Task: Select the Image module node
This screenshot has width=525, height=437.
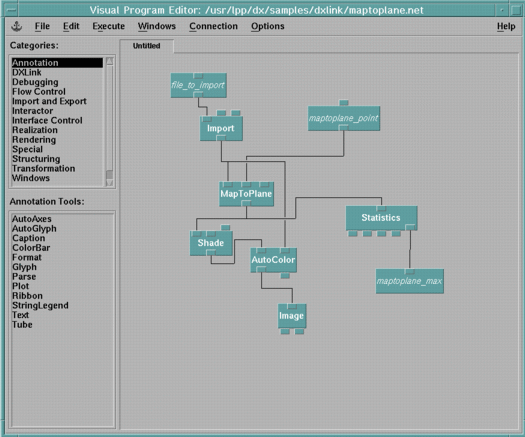Action: pos(292,316)
